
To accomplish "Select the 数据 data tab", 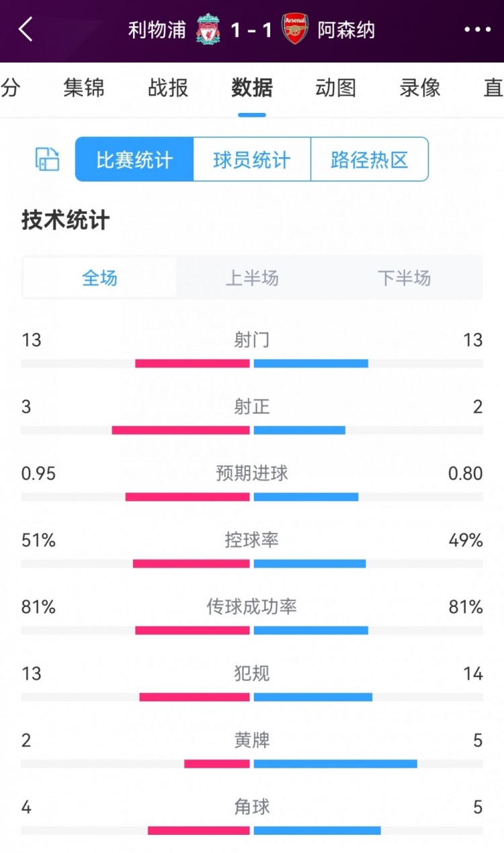I will (x=251, y=87).
